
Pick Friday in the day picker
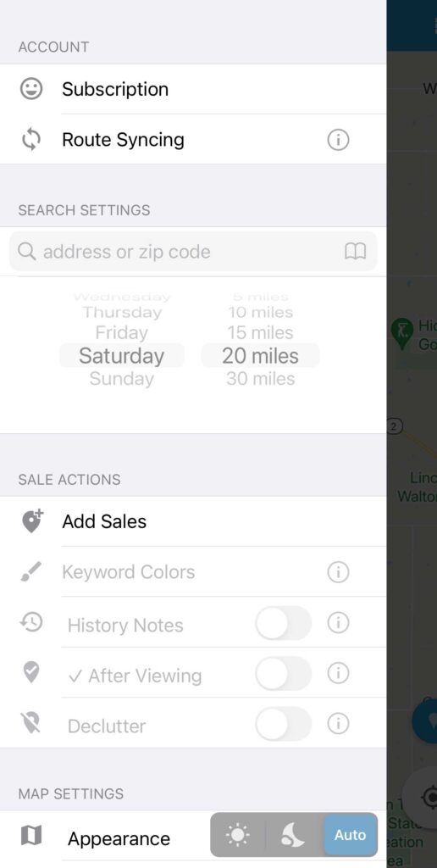122,332
